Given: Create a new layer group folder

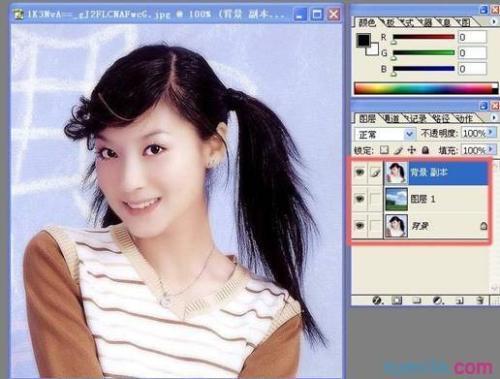Looking at the screenshot, I should click(x=417, y=300).
